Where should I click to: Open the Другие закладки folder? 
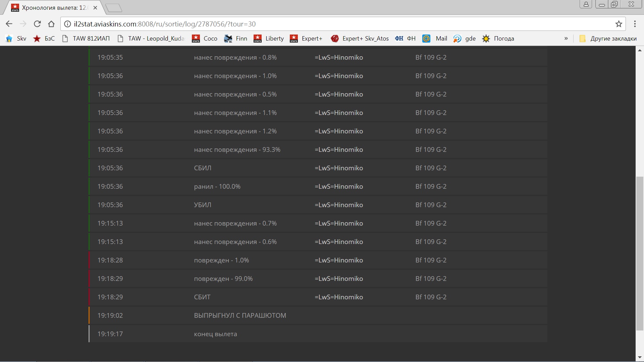(x=608, y=39)
